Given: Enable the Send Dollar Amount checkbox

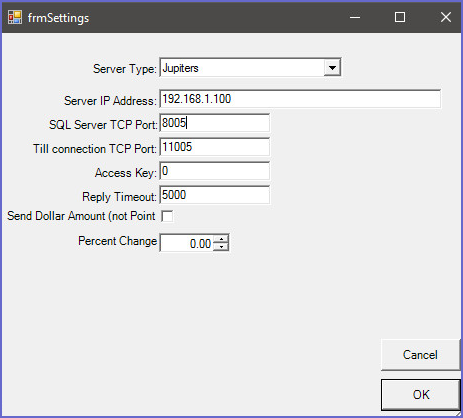Looking at the screenshot, I should pyautogui.click(x=167, y=216).
